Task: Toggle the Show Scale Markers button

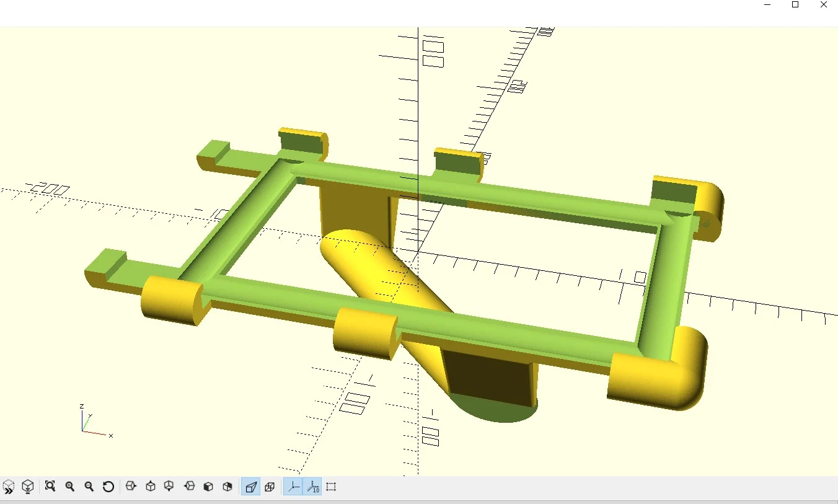Action: click(312, 487)
